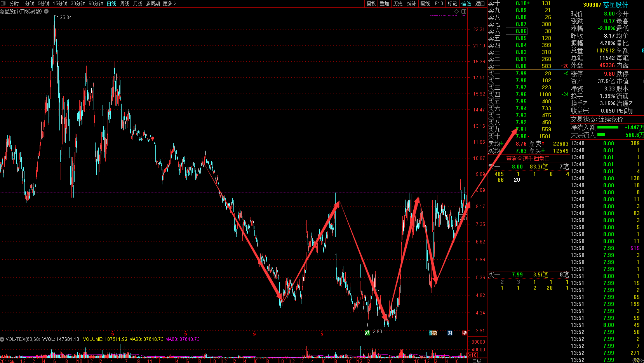Click the red 增 marker icon
This screenshot has width=644, height=363.
click(x=464, y=333)
